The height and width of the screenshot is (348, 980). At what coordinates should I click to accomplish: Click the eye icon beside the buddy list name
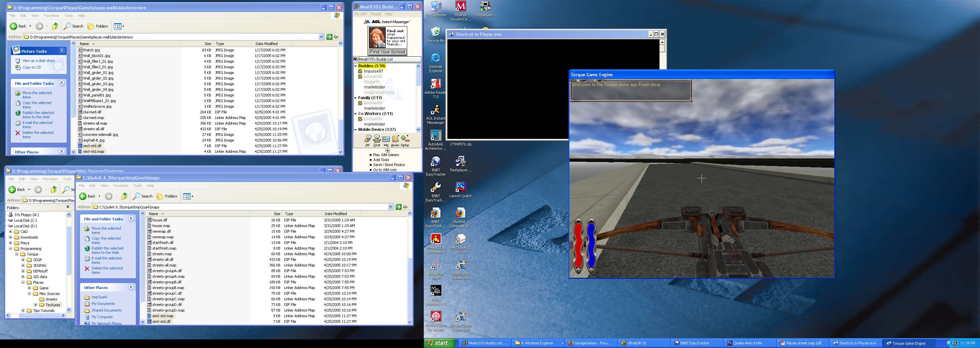[355, 59]
